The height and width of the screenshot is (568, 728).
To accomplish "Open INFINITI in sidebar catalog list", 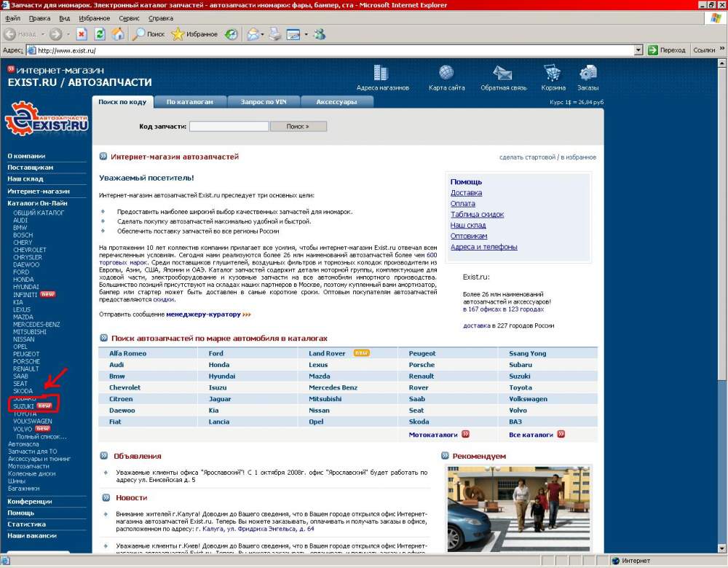I will 25,294.
